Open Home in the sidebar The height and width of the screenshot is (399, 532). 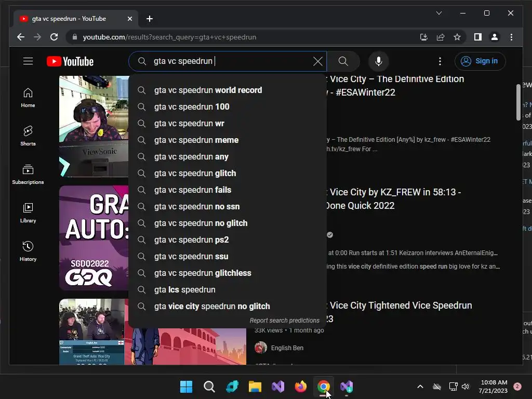coord(28,98)
